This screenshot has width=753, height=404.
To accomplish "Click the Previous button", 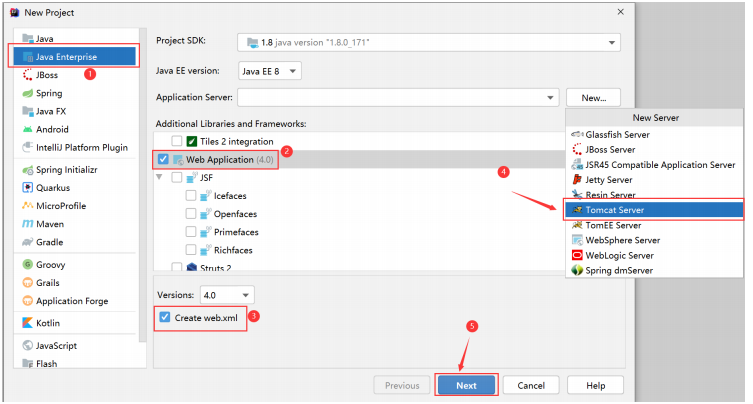I will coord(402,385).
